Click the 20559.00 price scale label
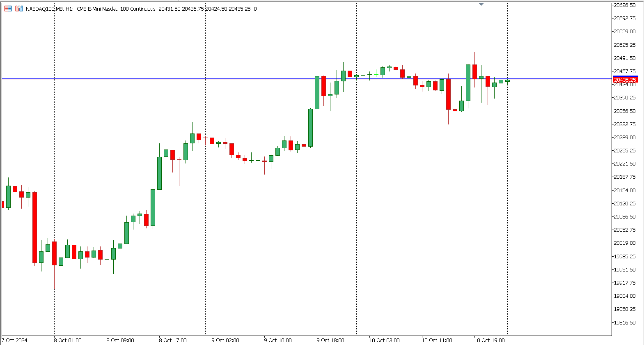This screenshot has width=644, height=345. 624,31
